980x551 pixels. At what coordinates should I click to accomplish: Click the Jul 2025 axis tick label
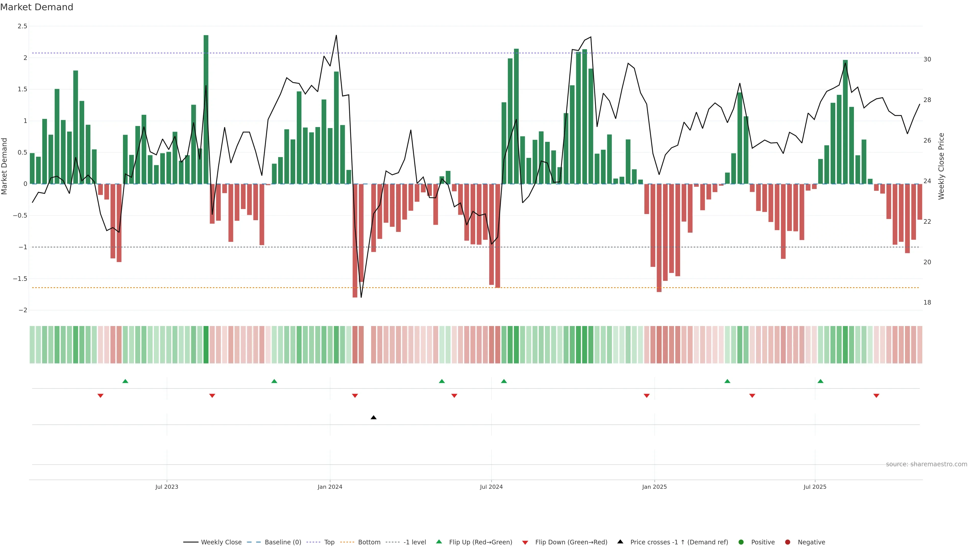coord(815,487)
